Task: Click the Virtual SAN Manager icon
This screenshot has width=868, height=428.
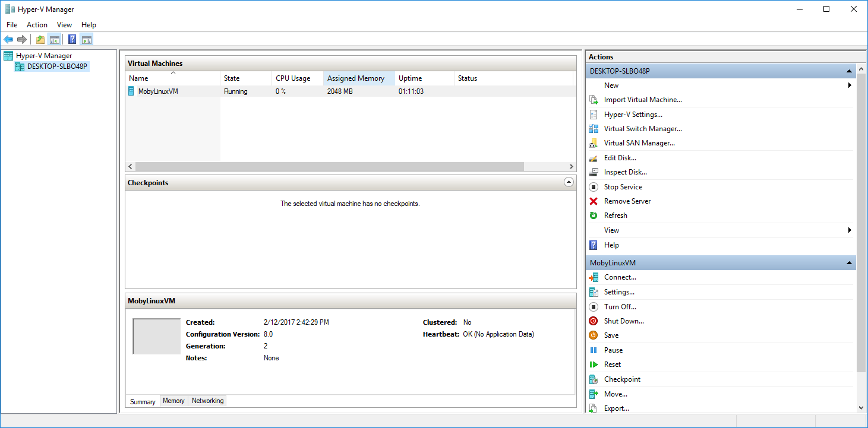Action: click(593, 143)
